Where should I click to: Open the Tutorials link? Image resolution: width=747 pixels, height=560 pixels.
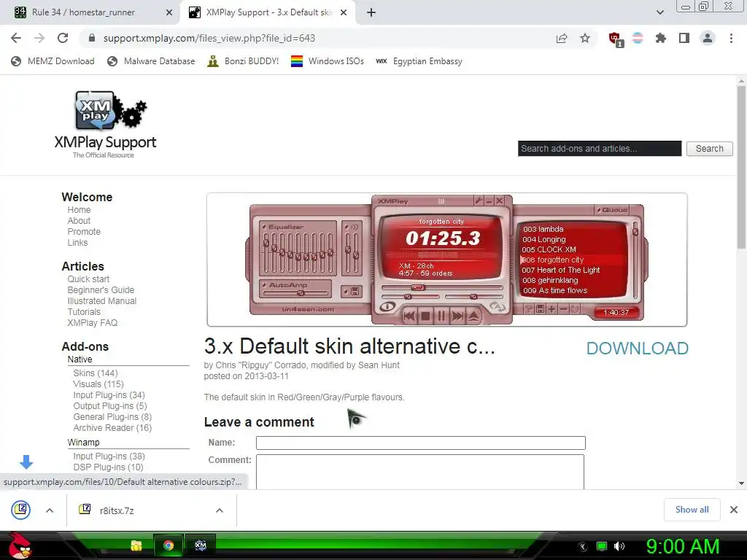[84, 312]
